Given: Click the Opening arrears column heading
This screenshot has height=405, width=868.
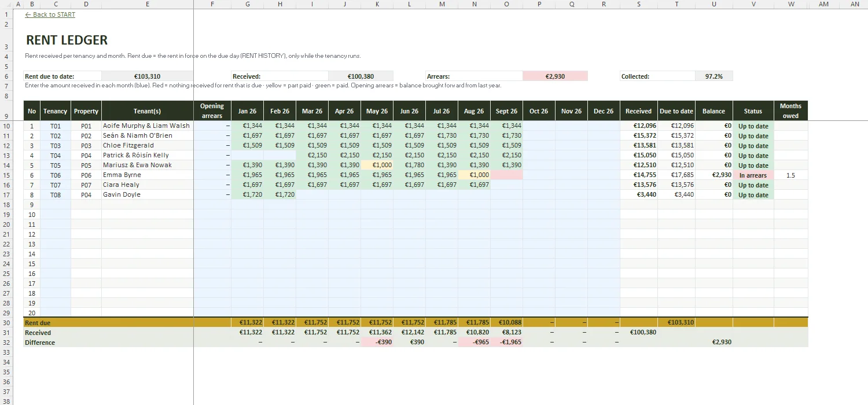Looking at the screenshot, I should click(212, 111).
